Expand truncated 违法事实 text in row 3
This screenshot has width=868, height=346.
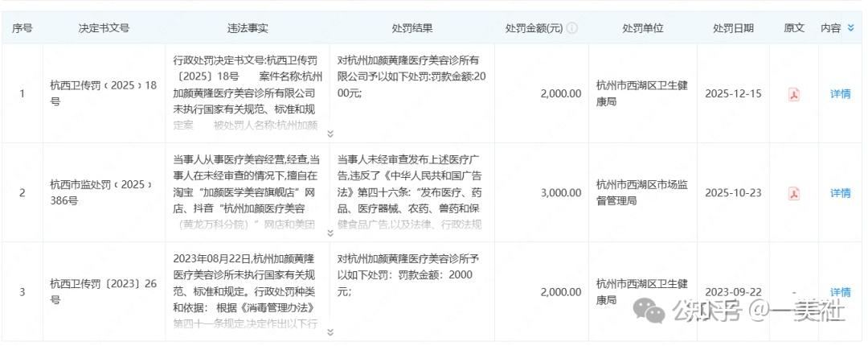click(x=330, y=332)
